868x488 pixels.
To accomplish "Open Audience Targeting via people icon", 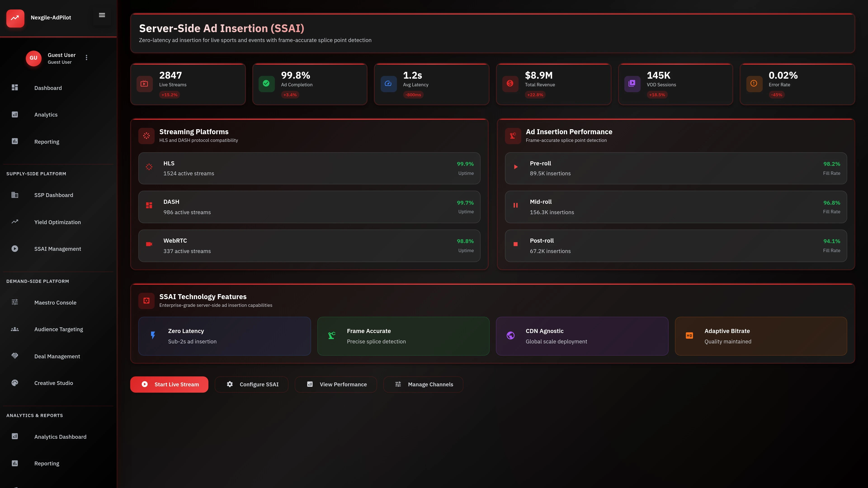I will pos(14,329).
